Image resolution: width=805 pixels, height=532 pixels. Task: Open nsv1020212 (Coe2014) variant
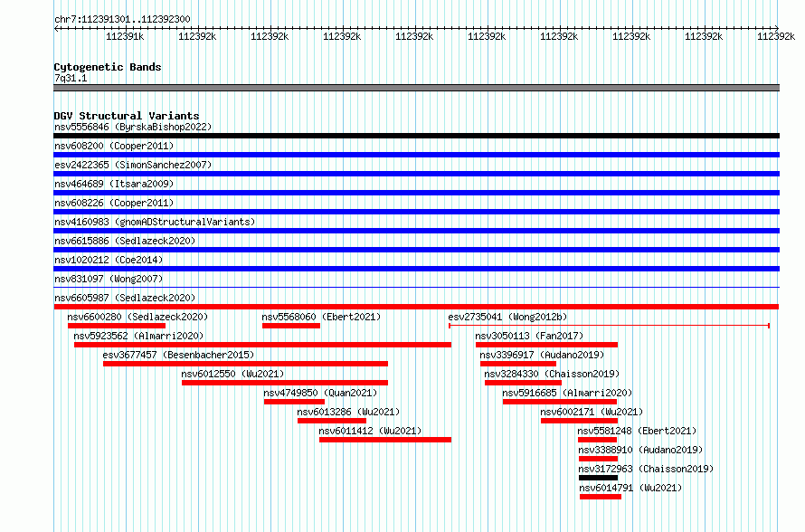coord(109,260)
